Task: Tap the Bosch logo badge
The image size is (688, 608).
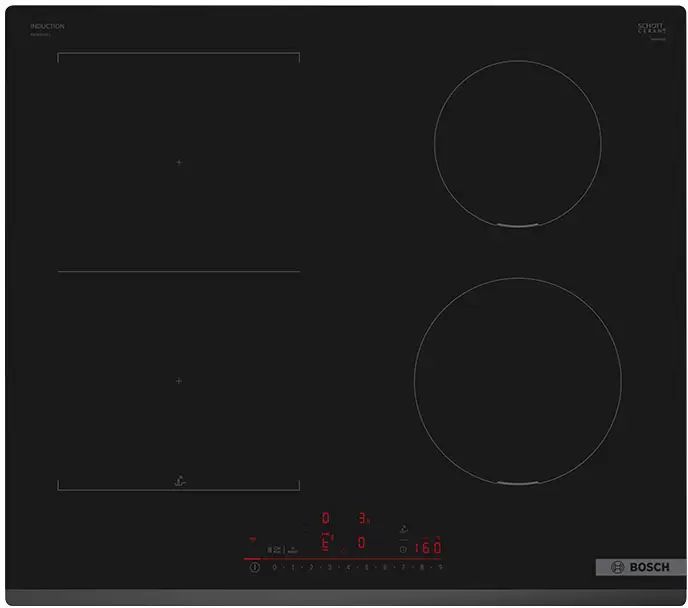Action: click(641, 567)
